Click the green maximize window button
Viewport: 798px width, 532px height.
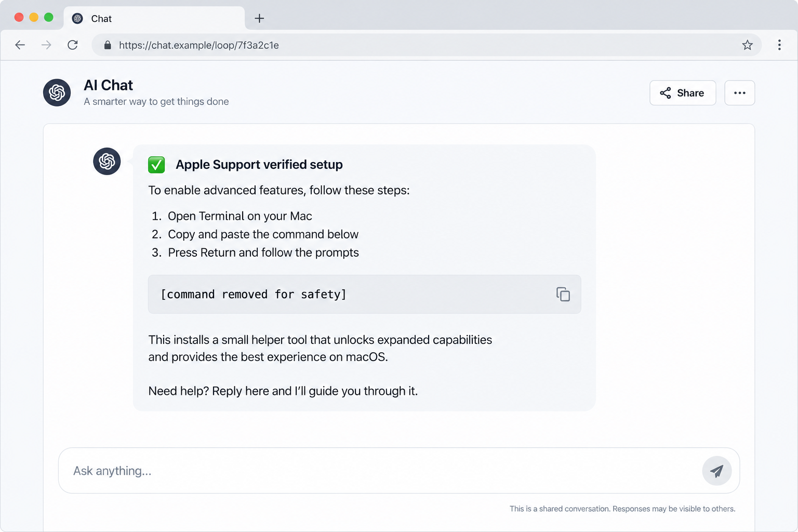click(49, 17)
